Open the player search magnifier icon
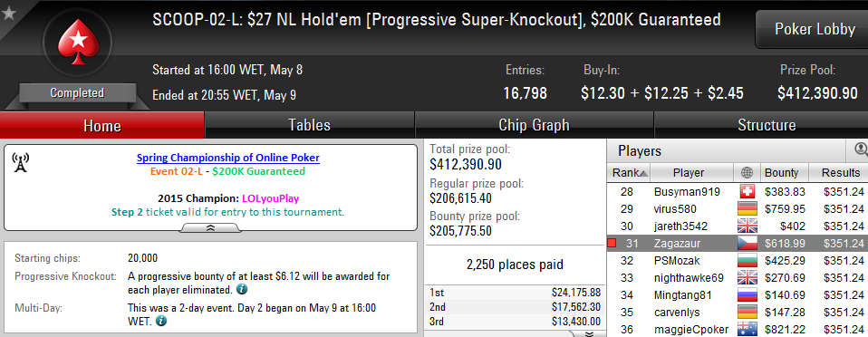Screen dimensions: 868x337 pos(861,149)
